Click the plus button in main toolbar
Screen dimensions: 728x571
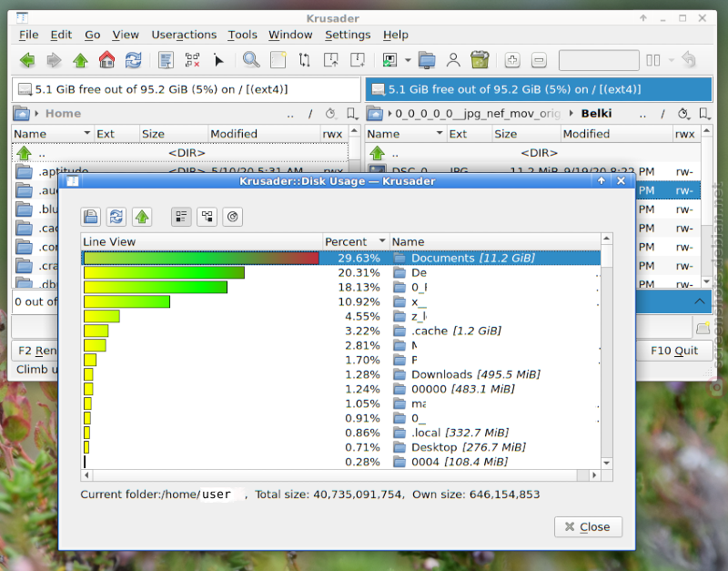click(x=512, y=60)
